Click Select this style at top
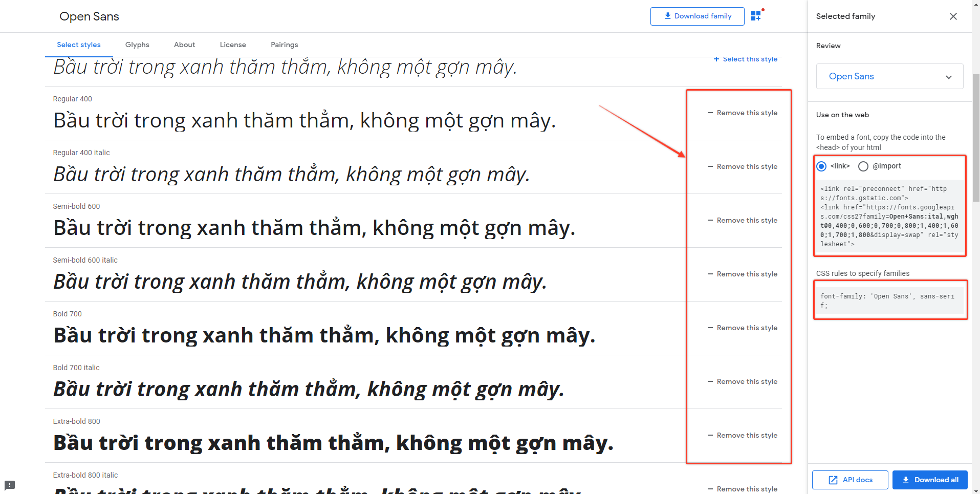Image resolution: width=980 pixels, height=494 pixels. 746,59
